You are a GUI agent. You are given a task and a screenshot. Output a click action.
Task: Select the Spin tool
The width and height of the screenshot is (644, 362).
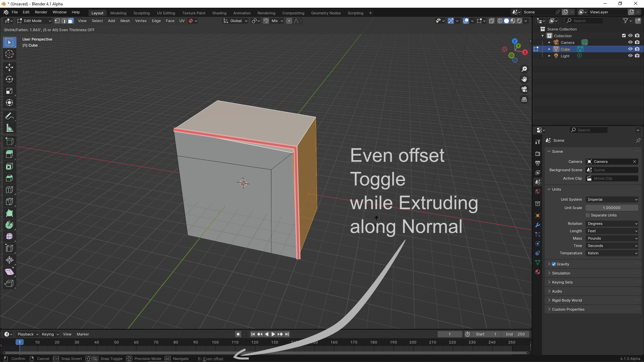[x=9, y=225]
